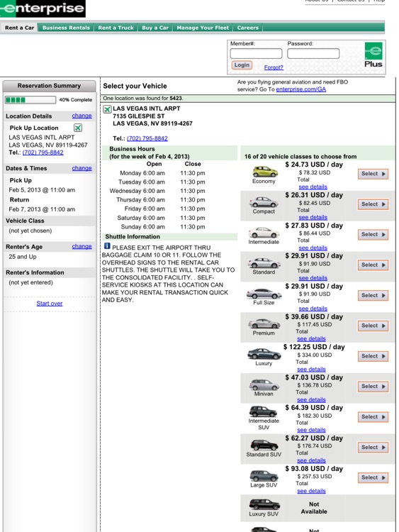See details for Intermediate rate
This screenshot has width=399, height=532.
(313, 248)
